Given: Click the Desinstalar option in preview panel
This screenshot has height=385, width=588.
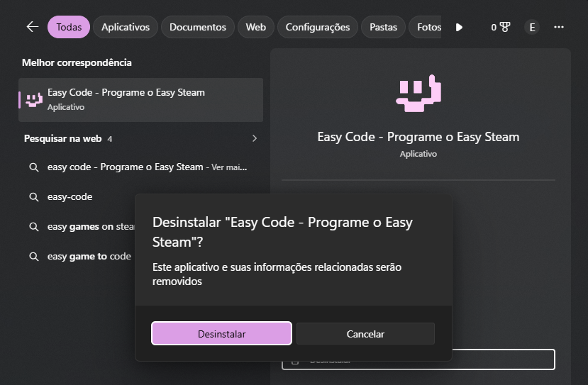Looking at the screenshot, I should (504, 359).
